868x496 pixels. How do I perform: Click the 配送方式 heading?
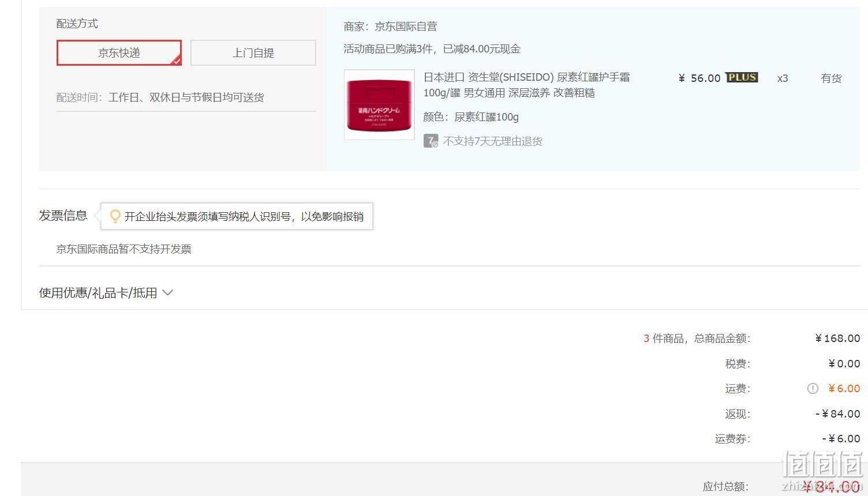pyautogui.click(x=77, y=24)
